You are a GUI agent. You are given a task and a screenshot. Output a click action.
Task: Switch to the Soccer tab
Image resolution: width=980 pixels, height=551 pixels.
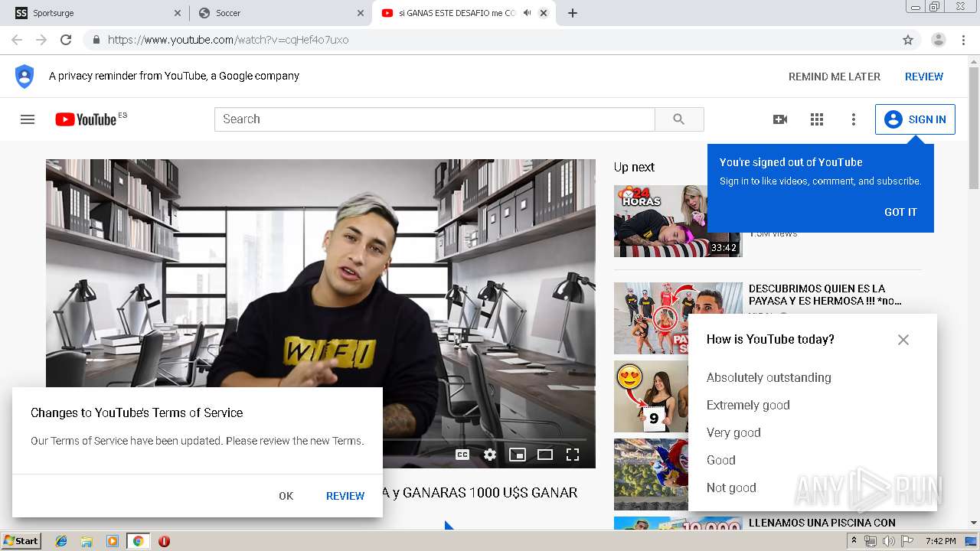pyautogui.click(x=279, y=13)
